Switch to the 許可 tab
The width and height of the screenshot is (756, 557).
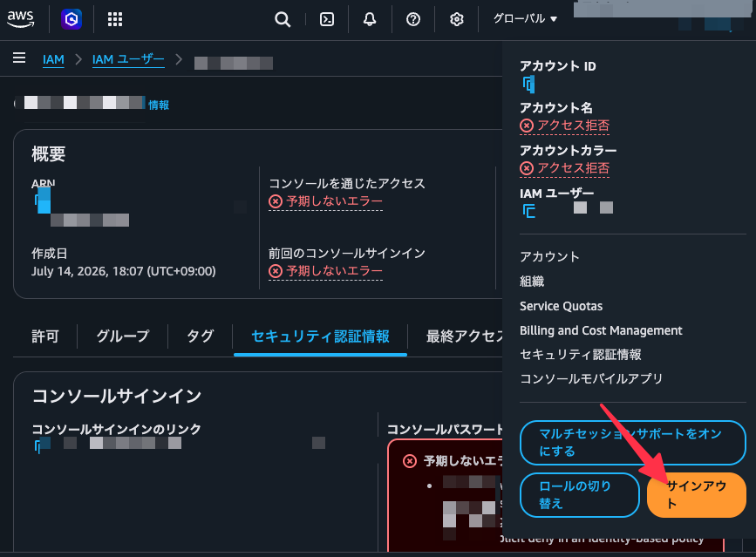point(45,336)
